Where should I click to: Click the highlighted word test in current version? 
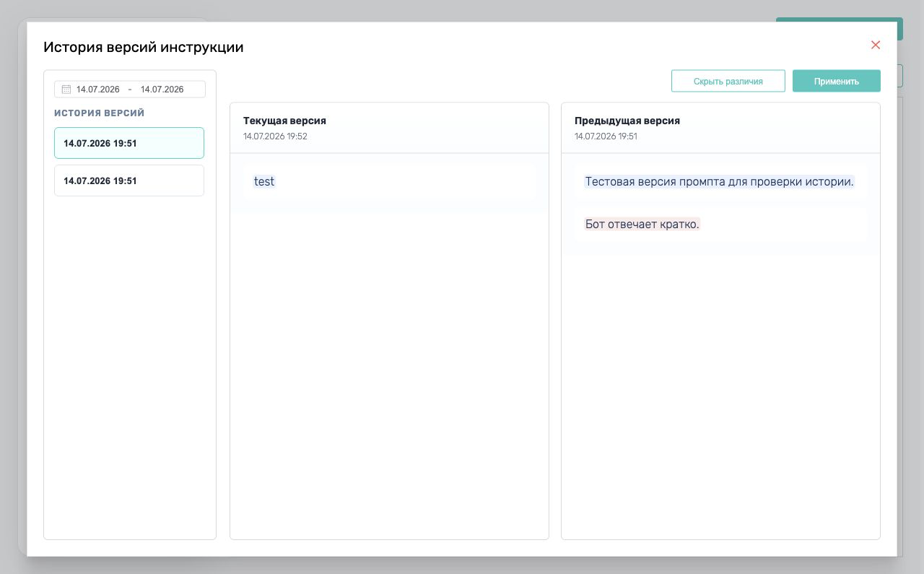264,181
